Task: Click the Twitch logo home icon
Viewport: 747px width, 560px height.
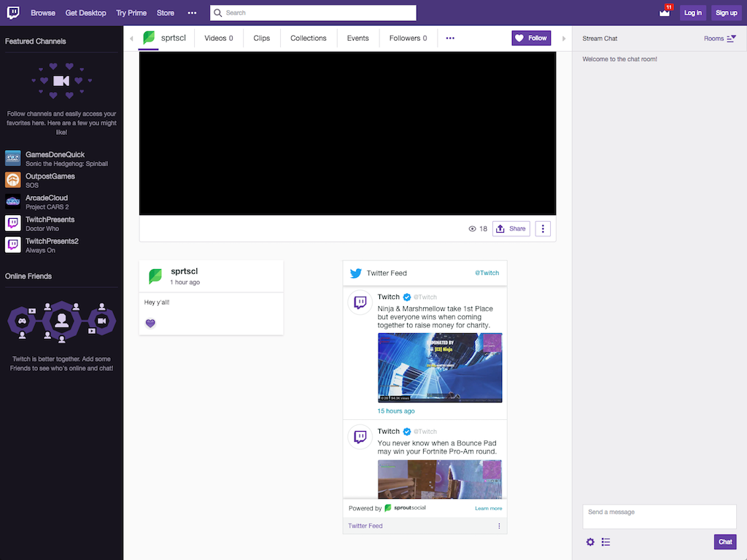Action: click(13, 12)
